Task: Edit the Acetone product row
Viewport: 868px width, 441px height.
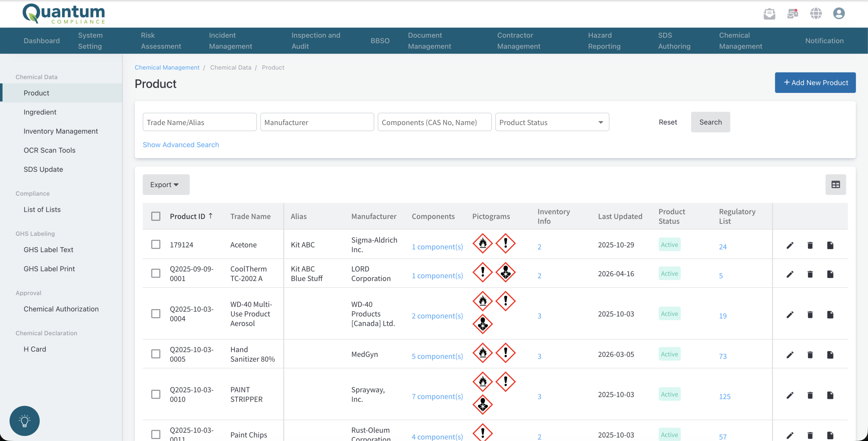Action: [790, 245]
